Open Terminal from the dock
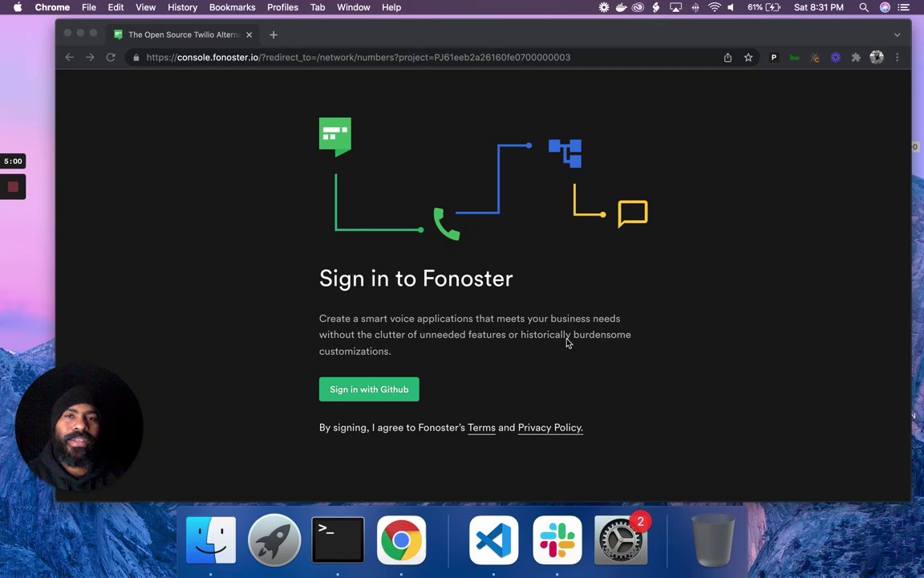The width and height of the screenshot is (924, 578). coord(338,540)
